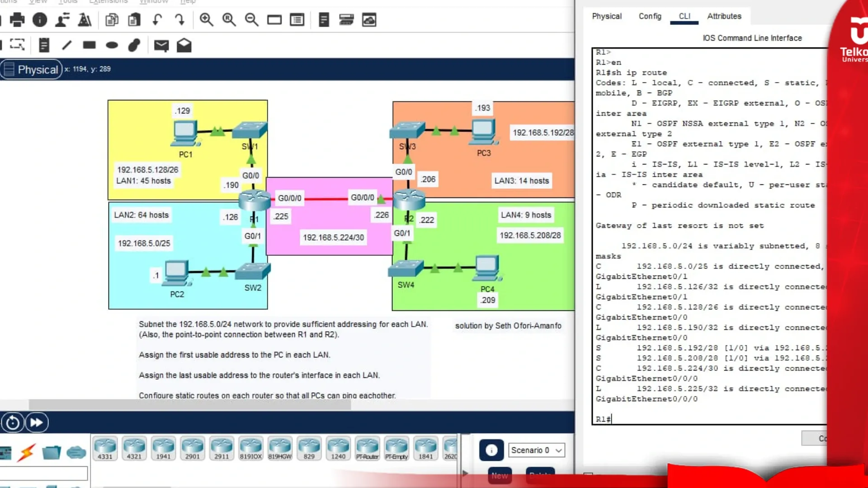Pick the 4331 router model

click(x=105, y=448)
